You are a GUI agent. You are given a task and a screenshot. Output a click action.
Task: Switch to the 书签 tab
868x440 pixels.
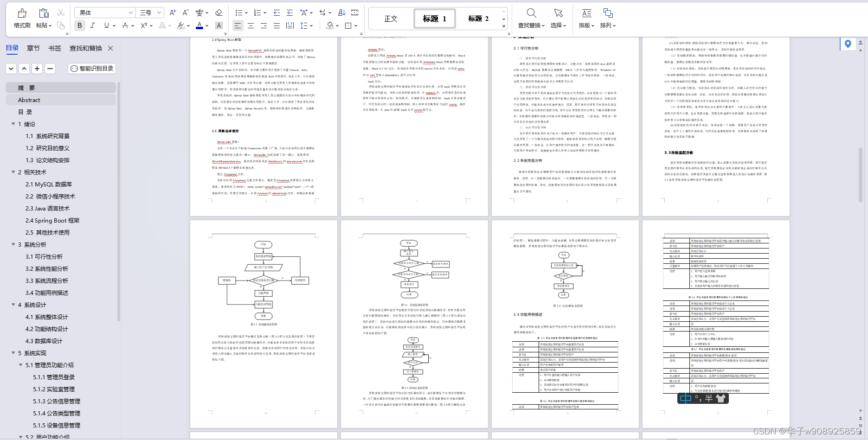click(55, 48)
